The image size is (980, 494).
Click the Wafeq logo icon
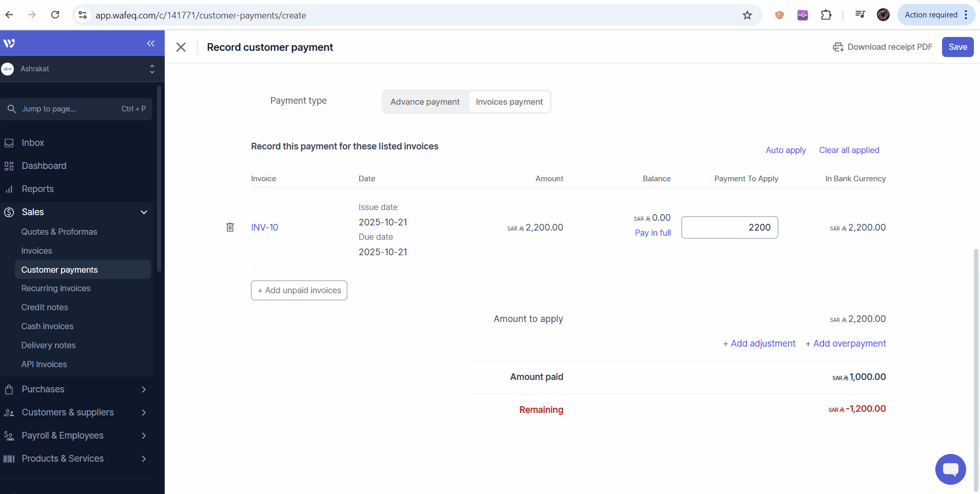coord(9,43)
